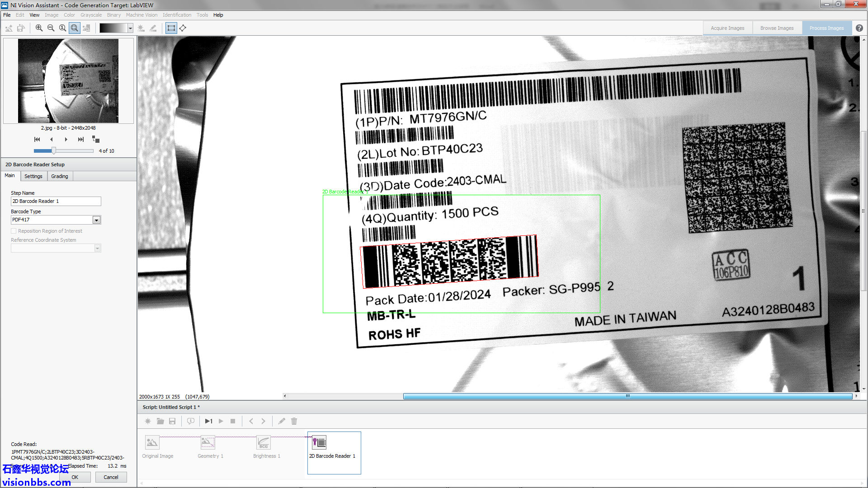The width and height of the screenshot is (868, 488).
Task: Expand the Barcode Type dropdown
Action: 96,220
